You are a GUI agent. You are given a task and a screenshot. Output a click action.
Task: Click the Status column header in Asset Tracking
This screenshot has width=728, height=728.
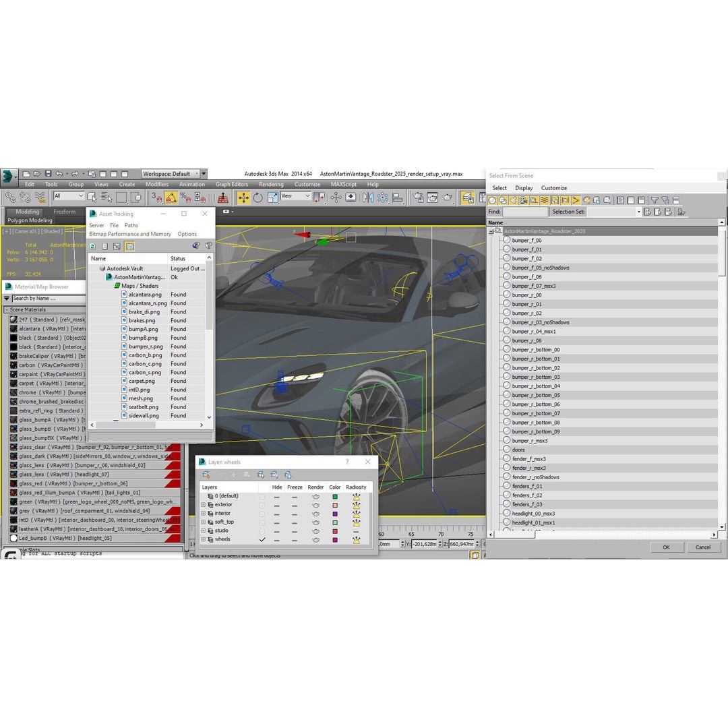pos(187,259)
